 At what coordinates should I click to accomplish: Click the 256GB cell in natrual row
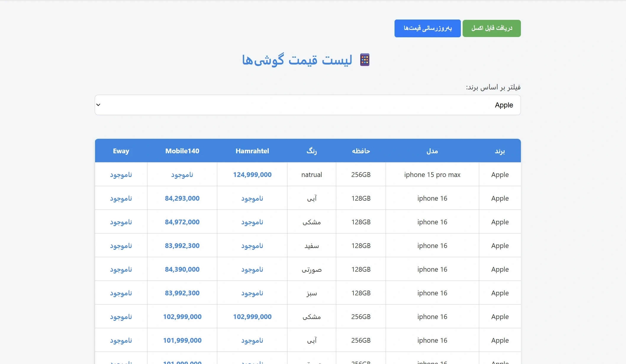(x=361, y=175)
